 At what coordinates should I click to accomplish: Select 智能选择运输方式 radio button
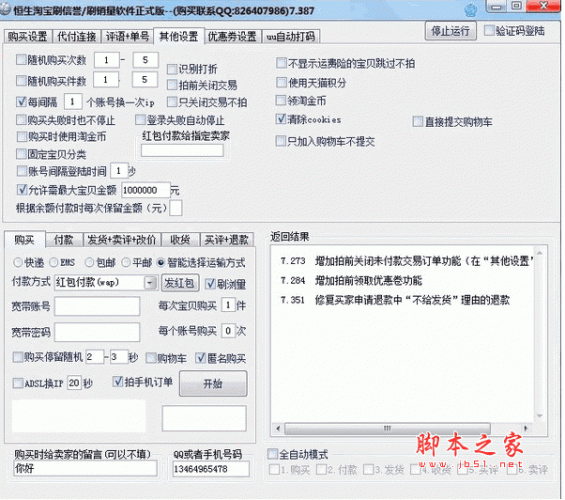click(x=161, y=263)
